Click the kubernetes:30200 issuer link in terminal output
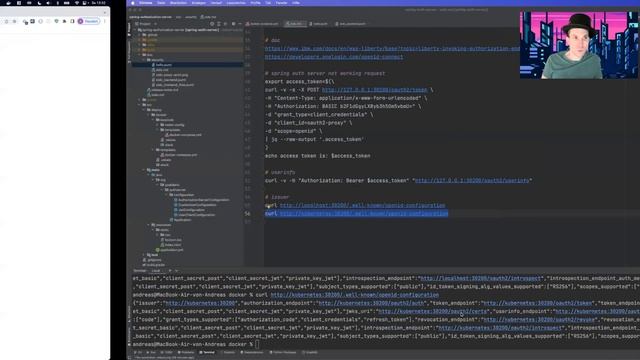This screenshot has height=360, width=640. tap(200, 303)
